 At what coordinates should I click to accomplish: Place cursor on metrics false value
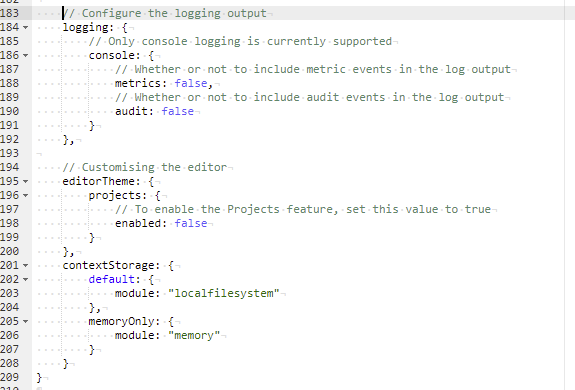click(191, 83)
